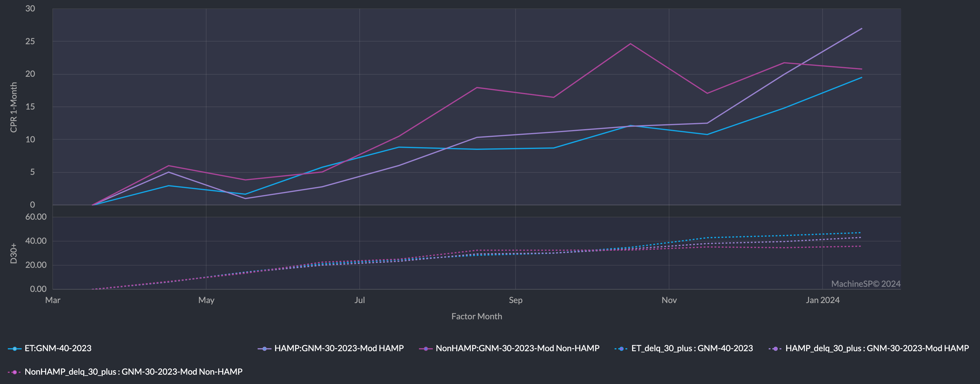
Task: Click the ET:GNM-40-2023 solid blue legend marker
Action: pos(14,349)
